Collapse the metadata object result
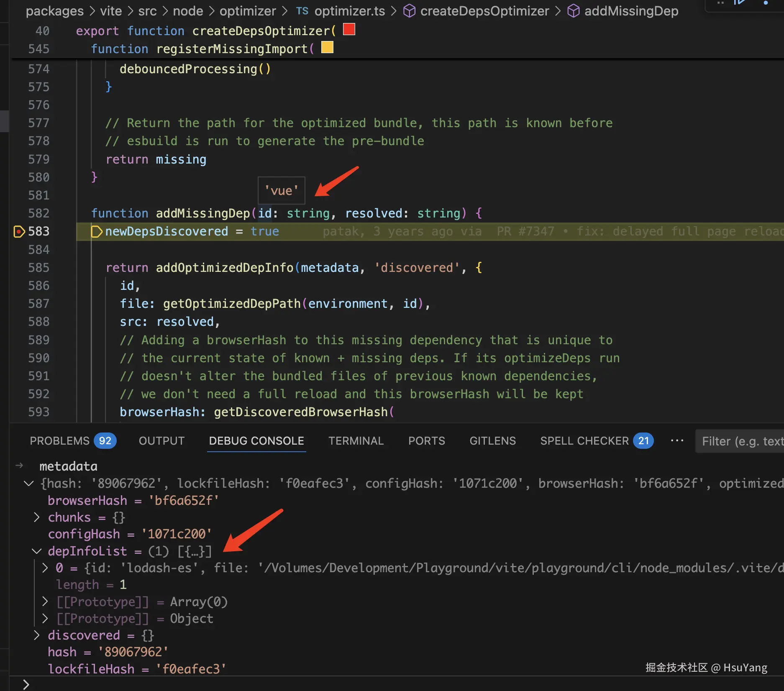 click(x=28, y=484)
